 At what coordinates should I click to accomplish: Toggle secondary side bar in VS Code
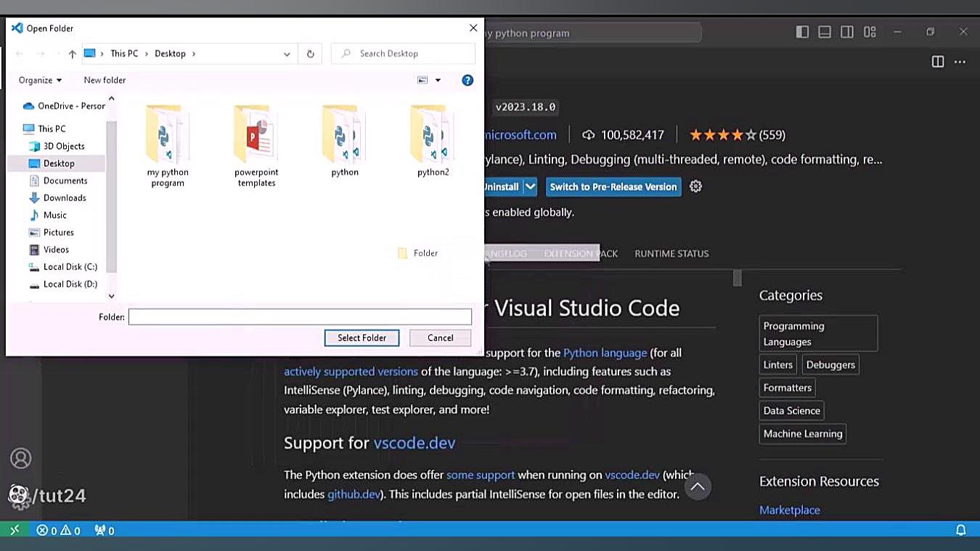847,32
